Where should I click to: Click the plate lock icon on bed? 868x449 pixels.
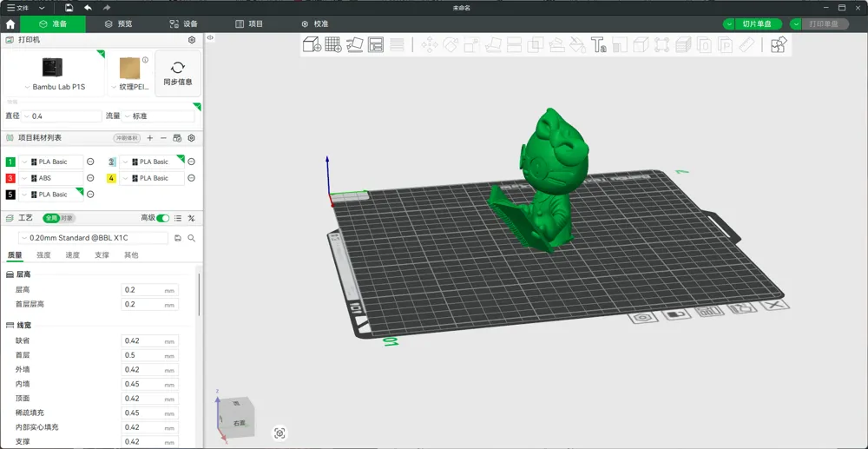pos(676,314)
